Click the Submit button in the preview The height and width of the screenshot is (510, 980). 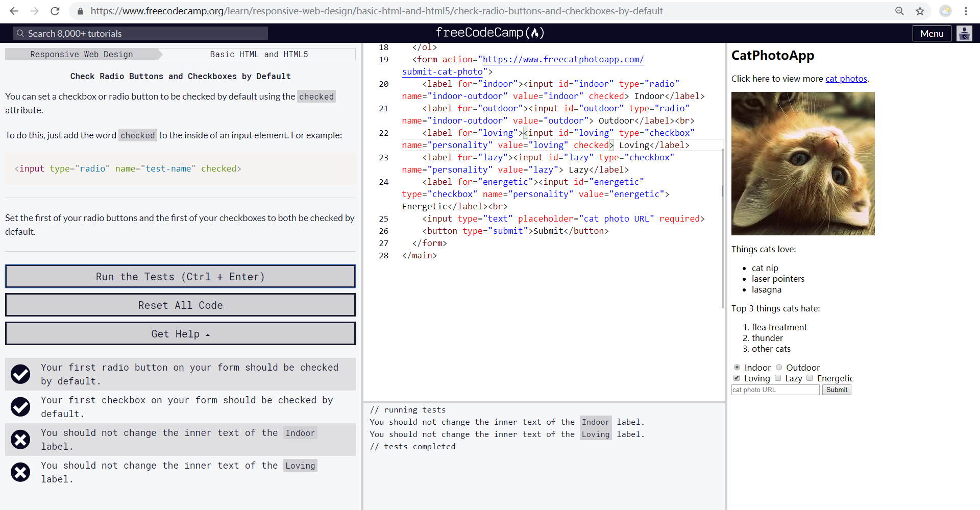(x=837, y=390)
